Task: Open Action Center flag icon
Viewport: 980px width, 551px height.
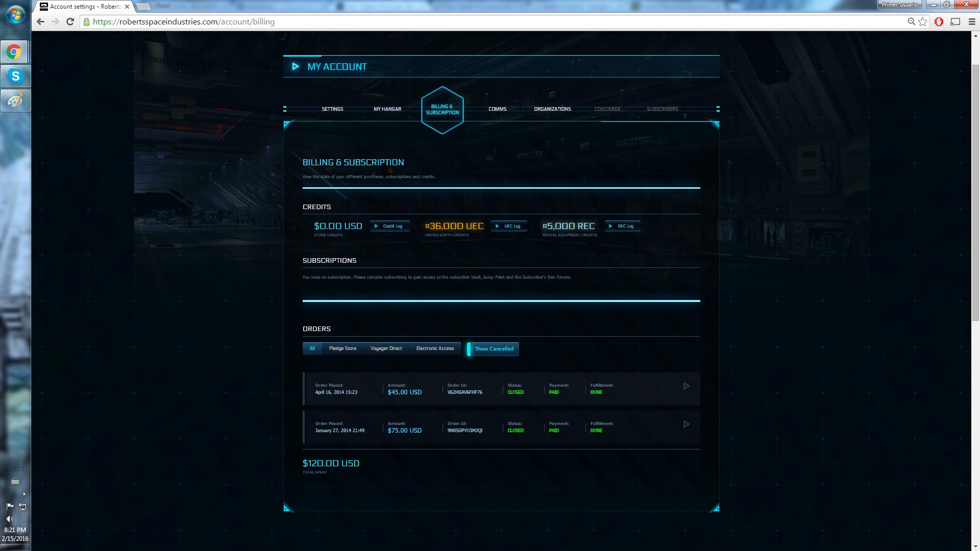Action: coord(10,507)
